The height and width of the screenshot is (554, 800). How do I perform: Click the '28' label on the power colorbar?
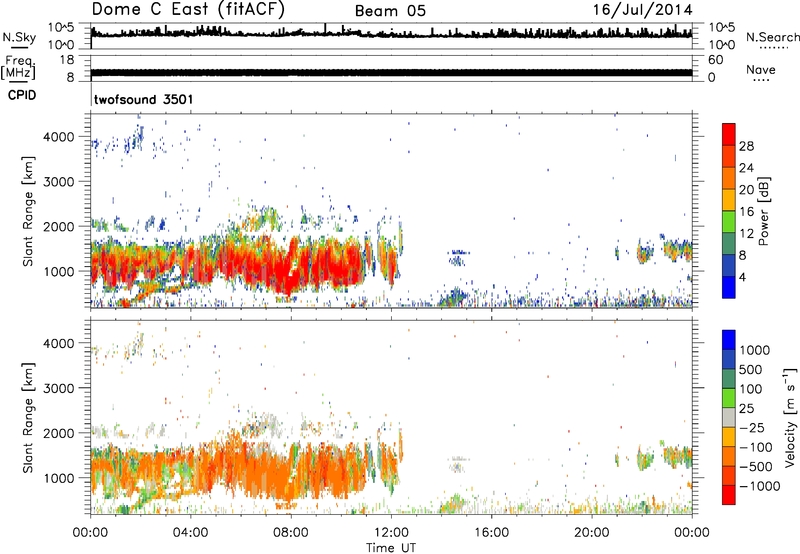(746, 146)
